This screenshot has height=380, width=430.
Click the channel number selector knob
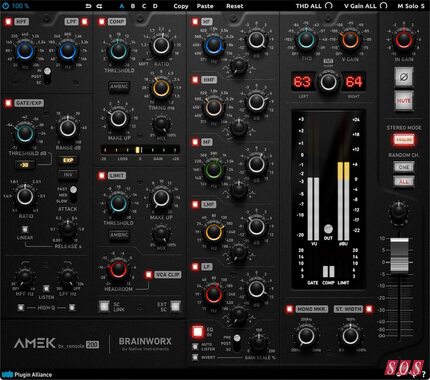tap(328, 82)
